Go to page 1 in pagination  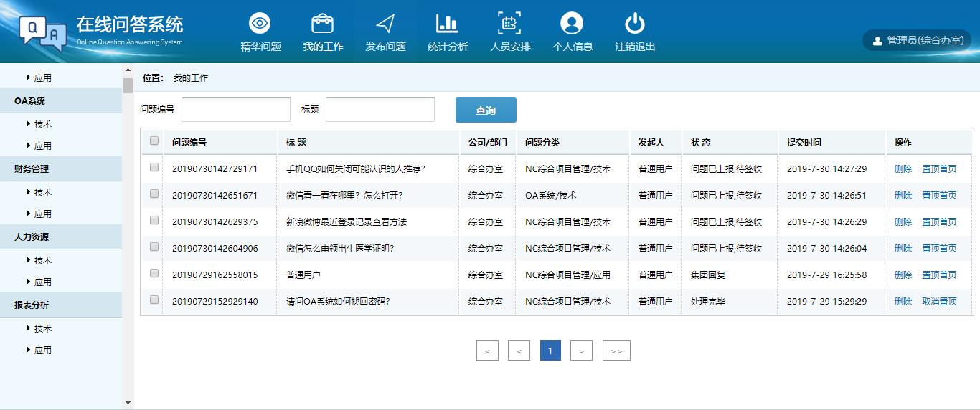point(550,351)
